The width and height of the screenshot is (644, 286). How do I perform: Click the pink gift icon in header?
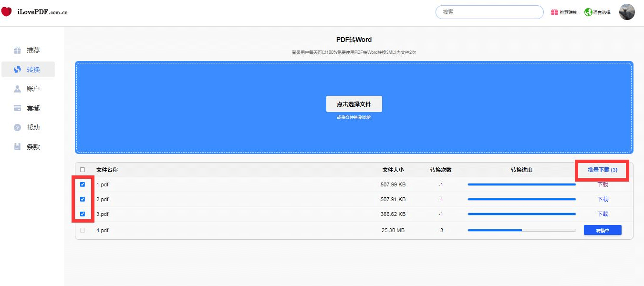(554, 12)
